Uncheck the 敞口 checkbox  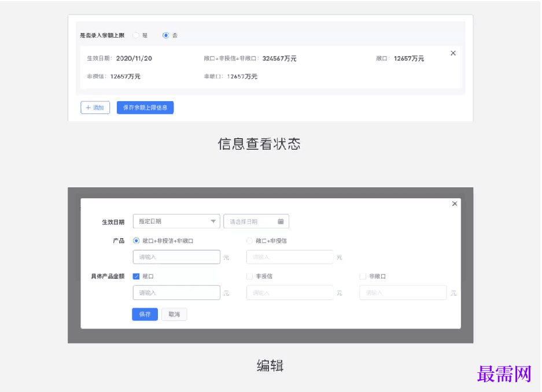point(136,276)
